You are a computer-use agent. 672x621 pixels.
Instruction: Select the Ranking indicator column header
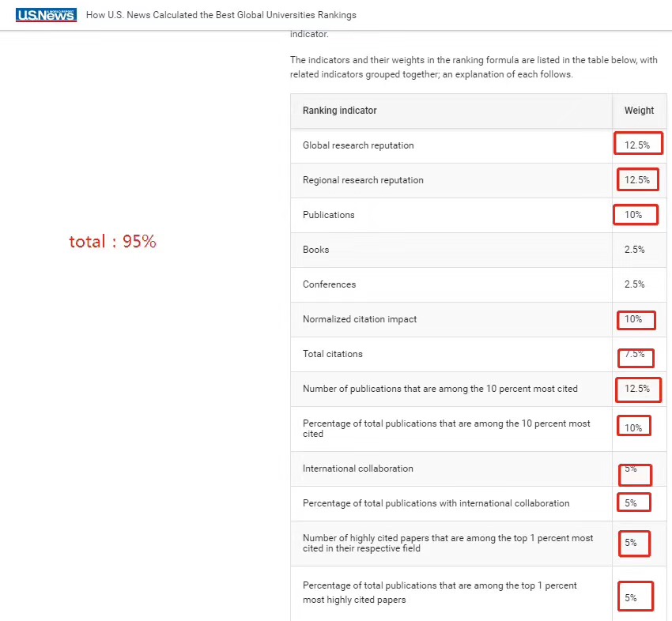coord(339,111)
